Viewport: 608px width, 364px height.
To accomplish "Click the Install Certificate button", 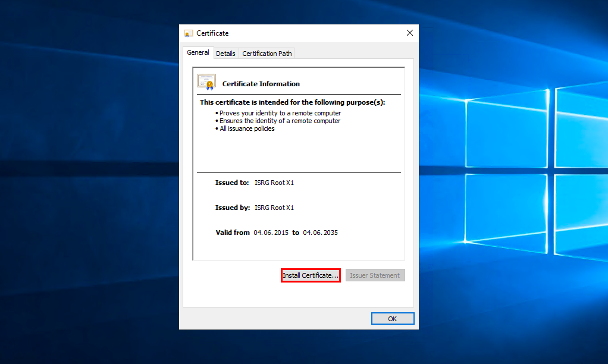I will [311, 275].
